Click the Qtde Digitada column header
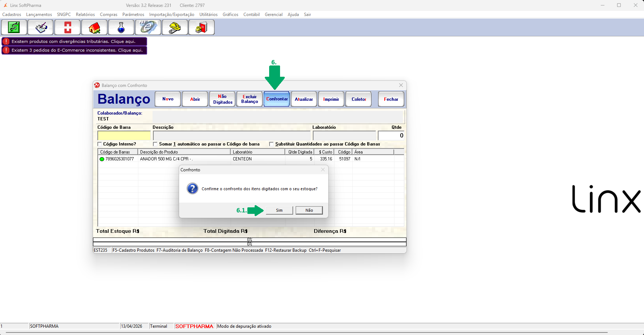Viewport: 644px width, 335px height. pos(300,152)
